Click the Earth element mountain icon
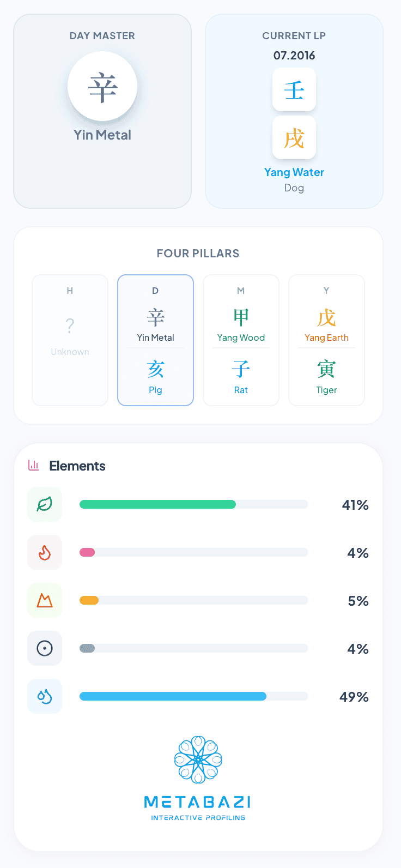Image resolution: width=401 pixels, height=868 pixels. (45, 600)
